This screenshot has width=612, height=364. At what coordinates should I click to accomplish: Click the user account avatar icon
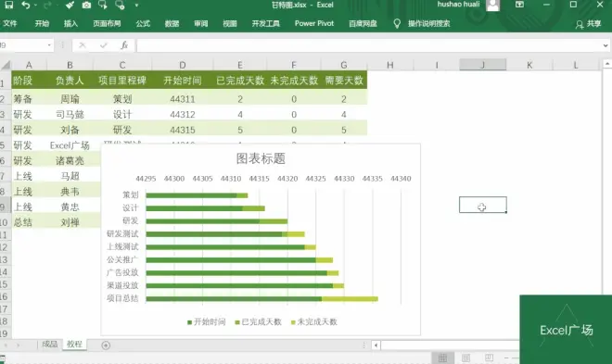coord(493,5)
